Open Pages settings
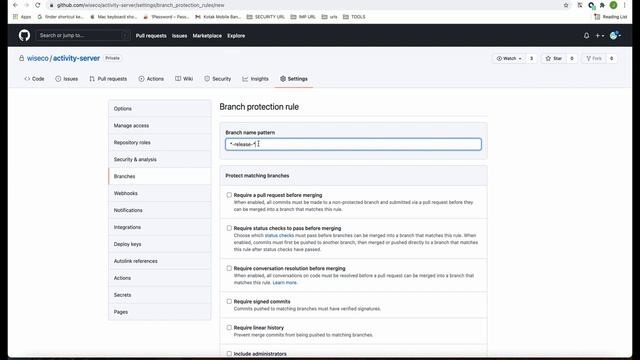This screenshot has width=640, height=360. [160, 312]
